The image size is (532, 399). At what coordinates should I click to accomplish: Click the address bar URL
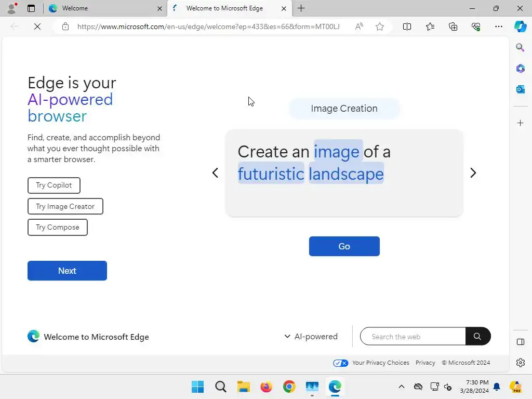pos(208,26)
